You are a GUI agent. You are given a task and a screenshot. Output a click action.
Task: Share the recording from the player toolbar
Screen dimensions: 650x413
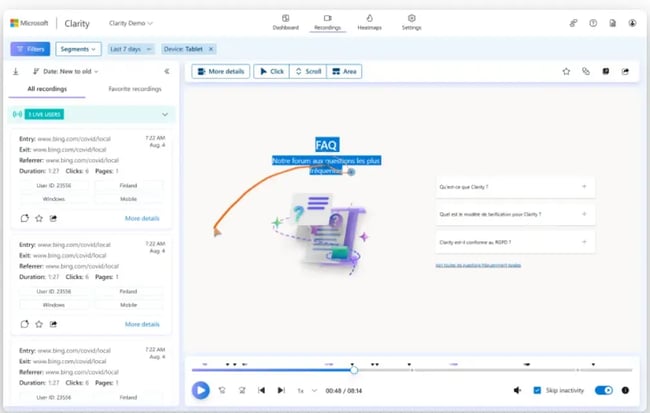tap(625, 71)
